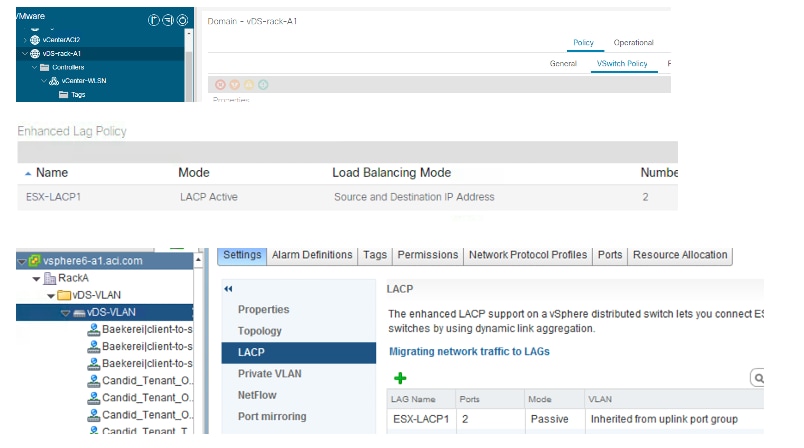Viewport: 804px width, 448px height.
Task: Sort Enhanced Lag Policy by Name arrow
Action: click(28, 174)
